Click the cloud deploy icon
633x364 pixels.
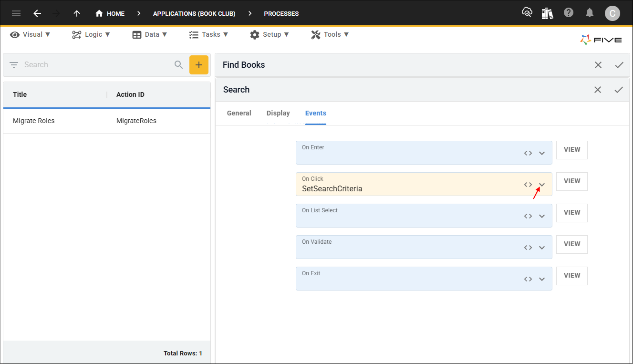tap(527, 13)
